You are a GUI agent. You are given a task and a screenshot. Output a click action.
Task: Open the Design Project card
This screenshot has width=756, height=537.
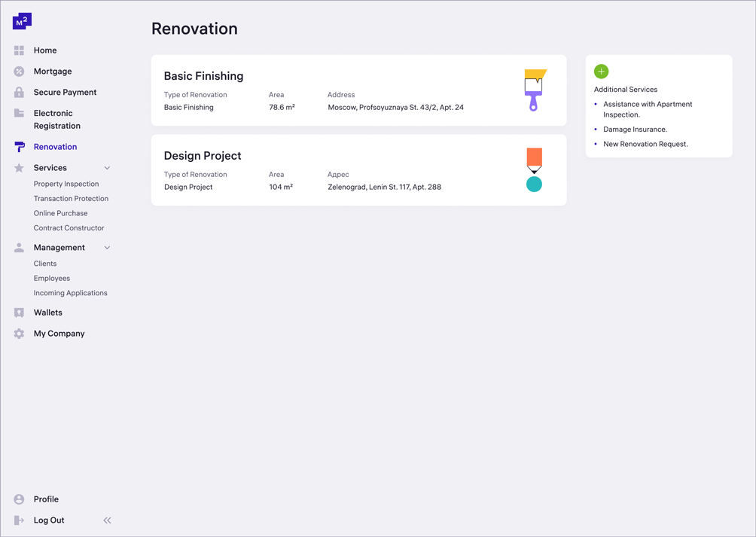(358, 170)
